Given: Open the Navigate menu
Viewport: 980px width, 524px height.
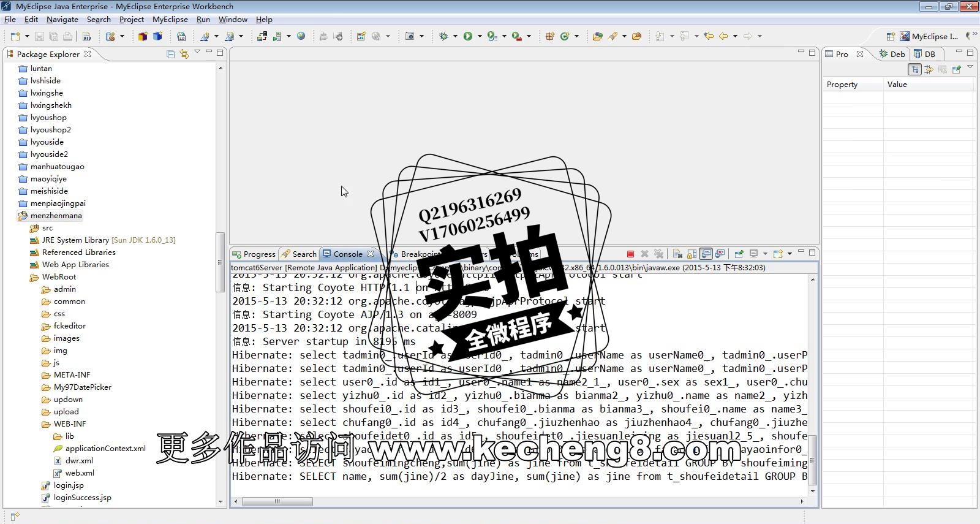Looking at the screenshot, I should (x=62, y=20).
